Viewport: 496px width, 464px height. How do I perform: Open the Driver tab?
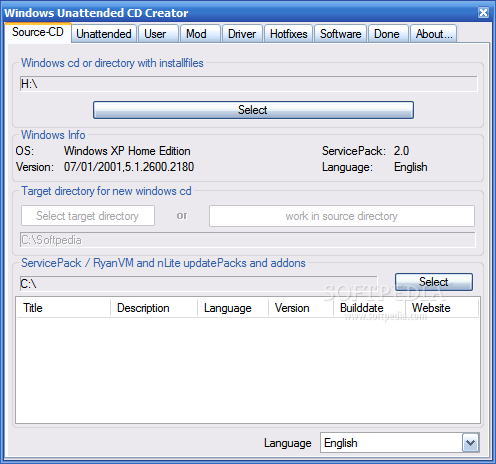pos(242,34)
